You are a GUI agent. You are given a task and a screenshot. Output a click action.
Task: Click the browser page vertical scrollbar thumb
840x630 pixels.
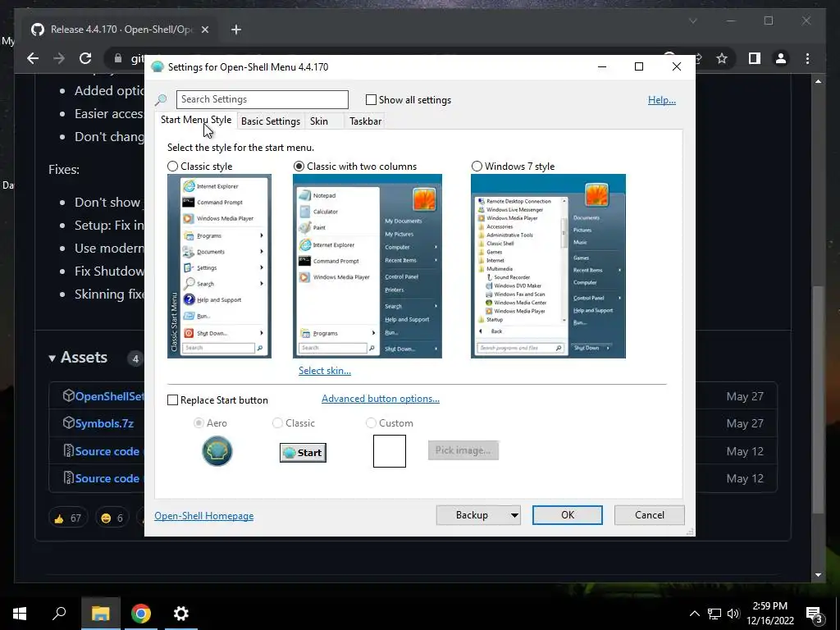point(818,399)
